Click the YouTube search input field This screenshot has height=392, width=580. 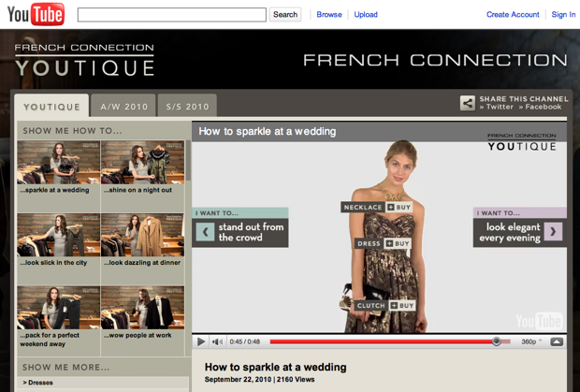[x=171, y=15]
